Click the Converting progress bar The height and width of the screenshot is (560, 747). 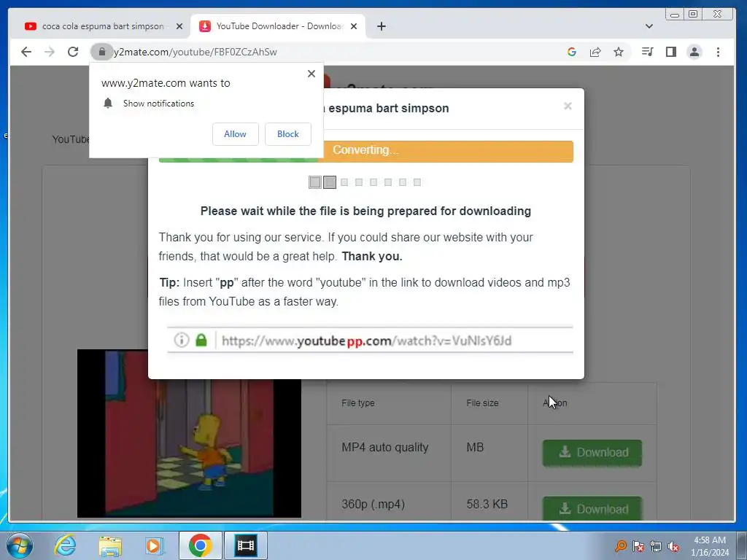click(366, 152)
